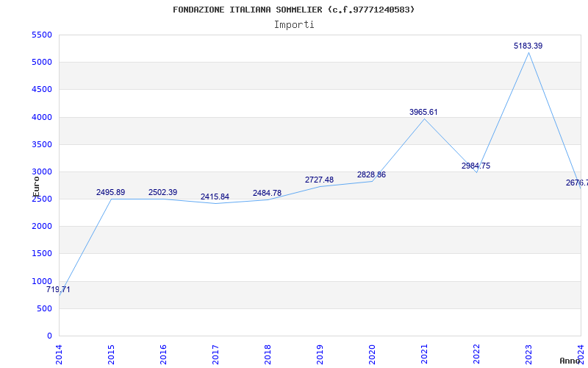Click the 1000 y-axis value

click(42, 281)
